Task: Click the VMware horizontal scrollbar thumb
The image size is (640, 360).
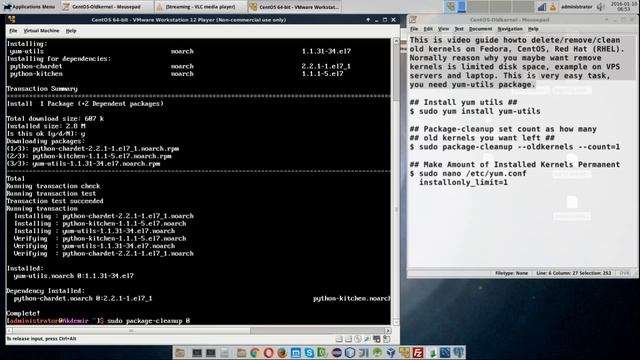Action: point(131,331)
